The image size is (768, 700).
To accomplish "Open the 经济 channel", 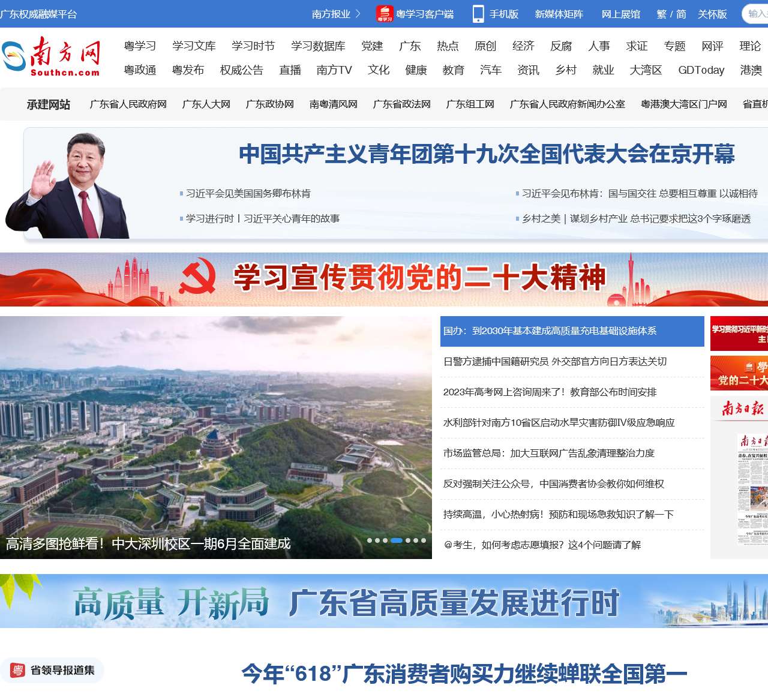I will point(523,46).
